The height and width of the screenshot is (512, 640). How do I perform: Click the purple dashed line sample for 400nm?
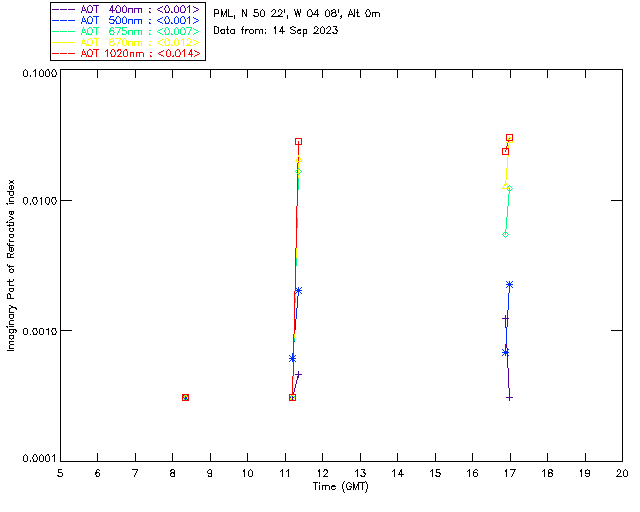[64, 9]
